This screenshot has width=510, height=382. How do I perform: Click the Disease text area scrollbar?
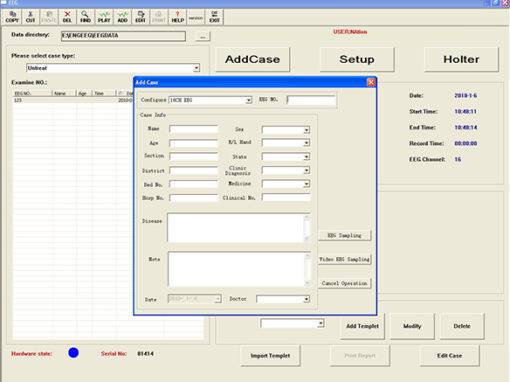(x=307, y=228)
